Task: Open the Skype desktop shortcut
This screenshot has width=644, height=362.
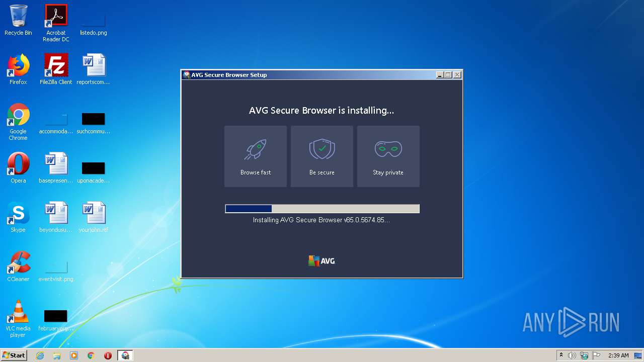Action: tap(18, 217)
